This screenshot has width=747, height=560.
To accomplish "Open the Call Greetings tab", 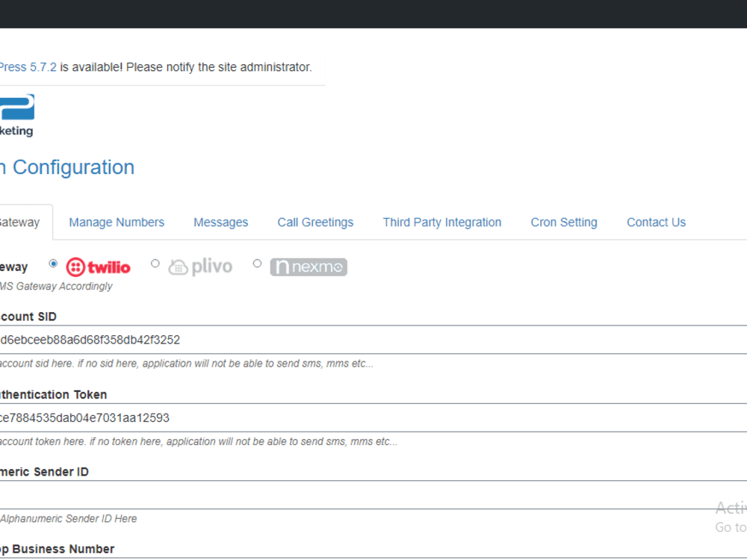I will tap(315, 223).
